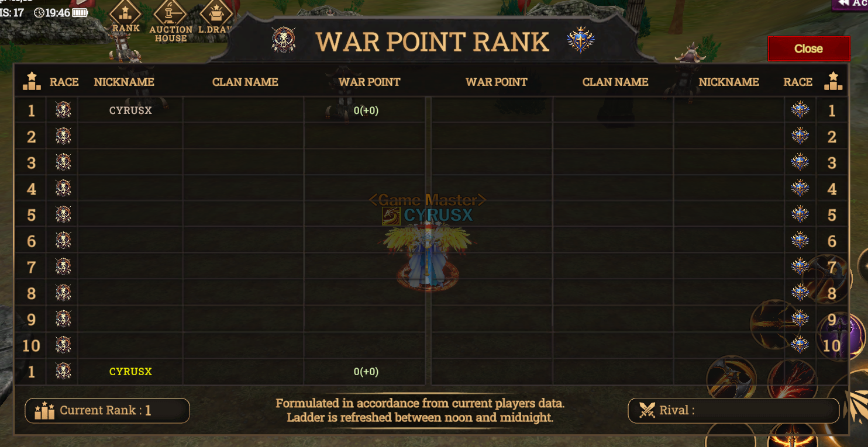Select CYRUSX nickname in rank 1 row
Image resolution: width=868 pixels, height=447 pixels.
click(130, 110)
